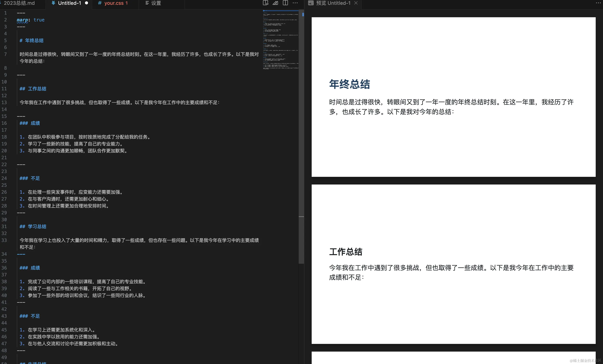Open the editor more actions (...) menu

click(x=295, y=3)
